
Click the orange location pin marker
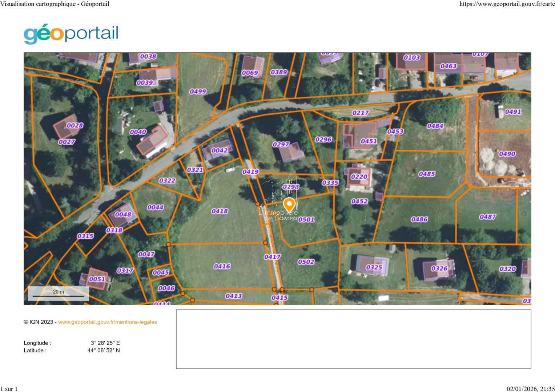click(289, 204)
